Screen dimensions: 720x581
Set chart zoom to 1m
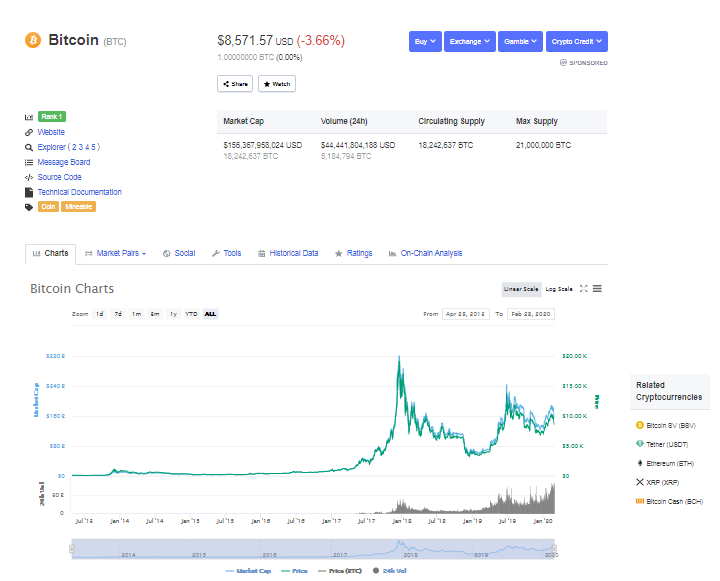coord(136,314)
